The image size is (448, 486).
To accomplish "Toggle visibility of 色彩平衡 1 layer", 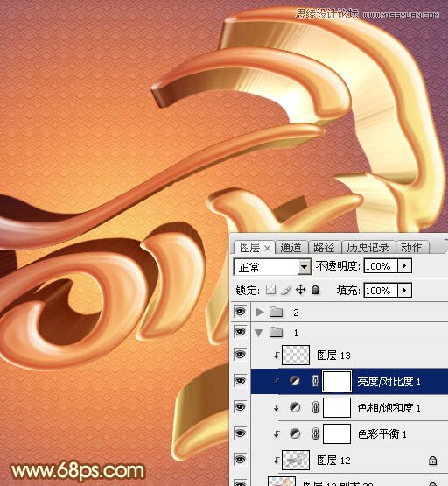I will tap(241, 433).
